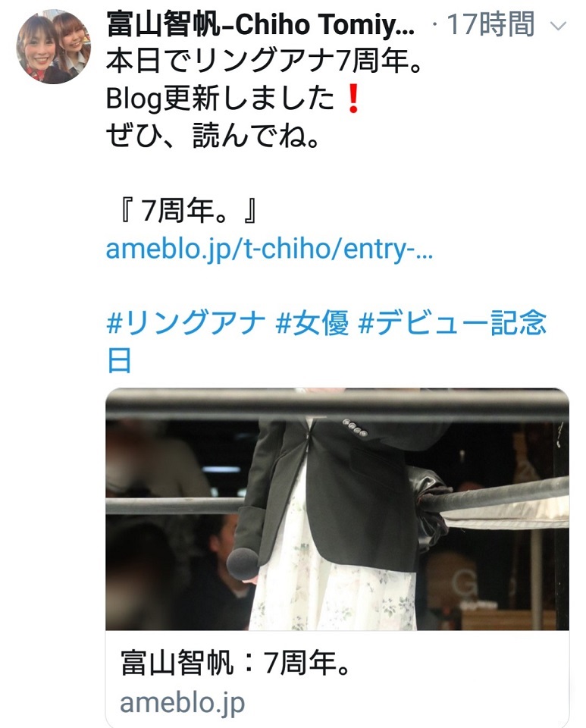This screenshot has height=728, width=586.
Task: Open the tweet via 17時間 timestamp
Action: (x=490, y=24)
